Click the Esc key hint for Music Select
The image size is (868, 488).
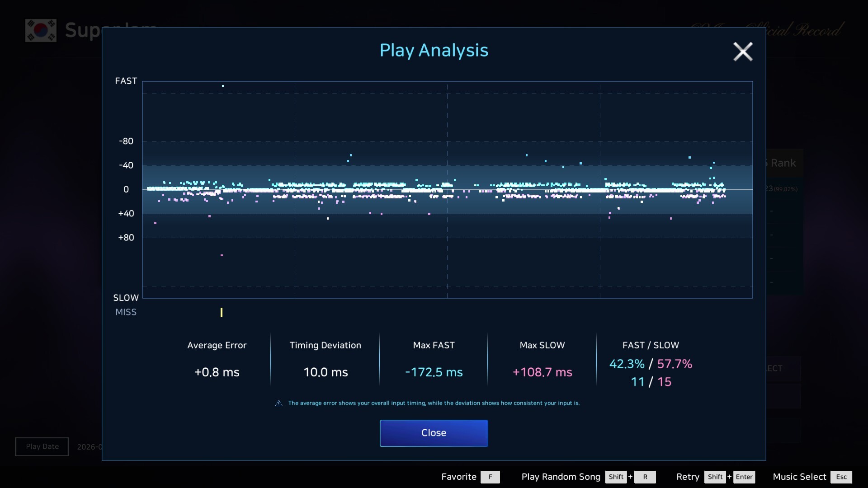pyautogui.click(x=841, y=477)
